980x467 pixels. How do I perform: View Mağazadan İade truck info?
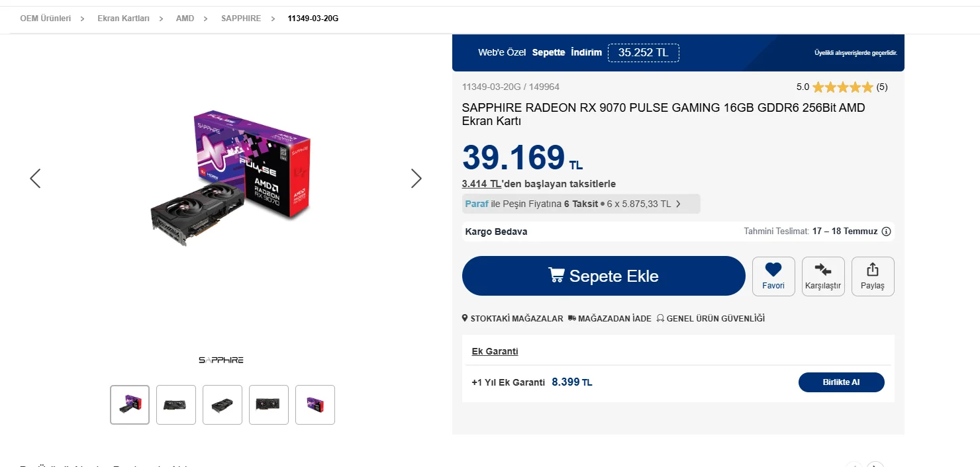click(609, 319)
